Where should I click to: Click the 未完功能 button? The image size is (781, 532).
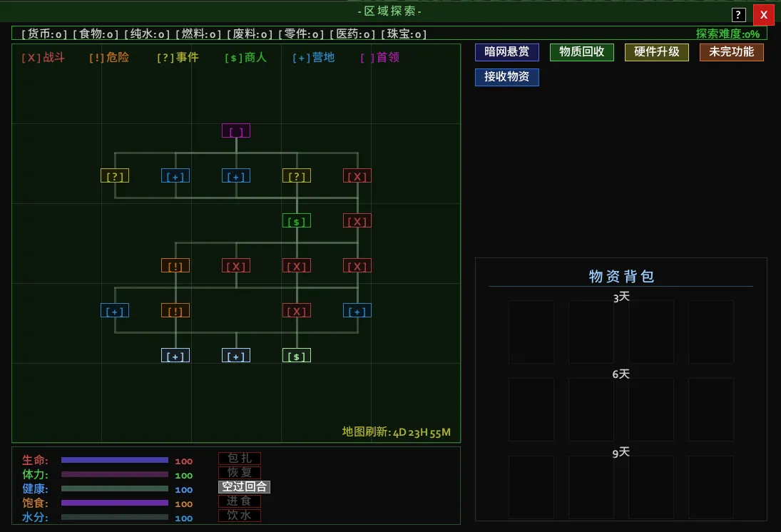coord(731,52)
